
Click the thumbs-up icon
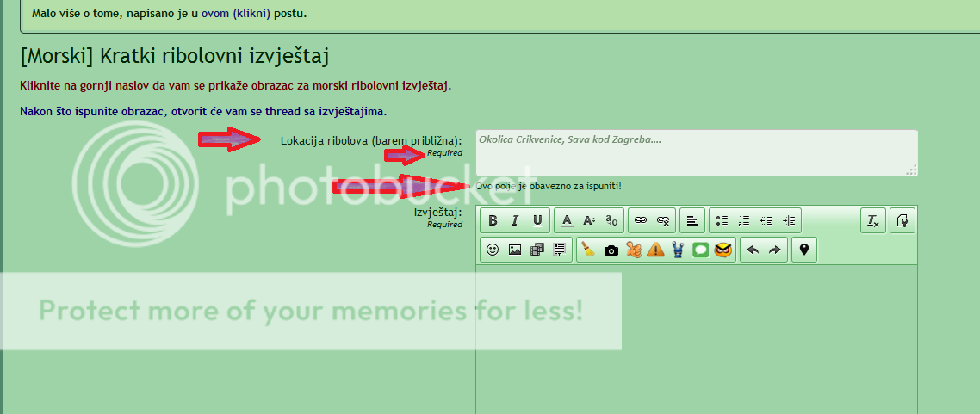[x=633, y=250]
